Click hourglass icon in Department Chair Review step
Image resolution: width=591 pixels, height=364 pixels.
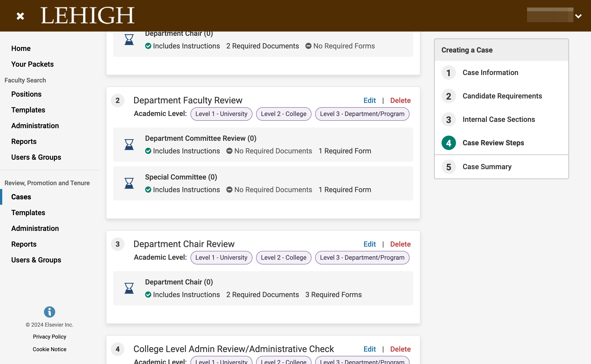(x=129, y=288)
